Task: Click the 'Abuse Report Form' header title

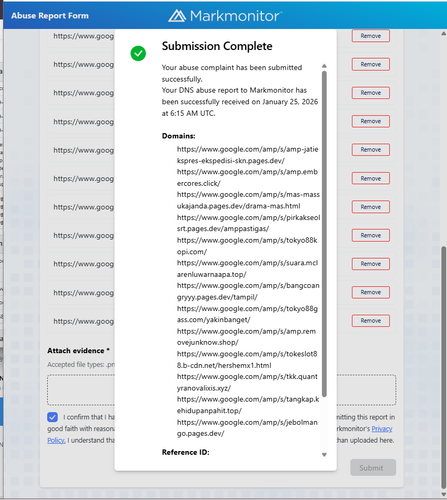Action: coord(50,16)
